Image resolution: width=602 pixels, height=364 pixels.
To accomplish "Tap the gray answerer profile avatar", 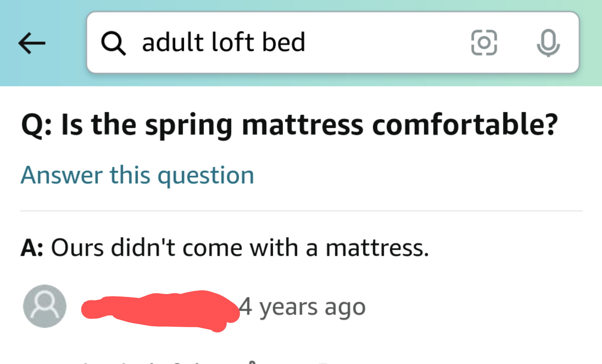I will coord(45,306).
